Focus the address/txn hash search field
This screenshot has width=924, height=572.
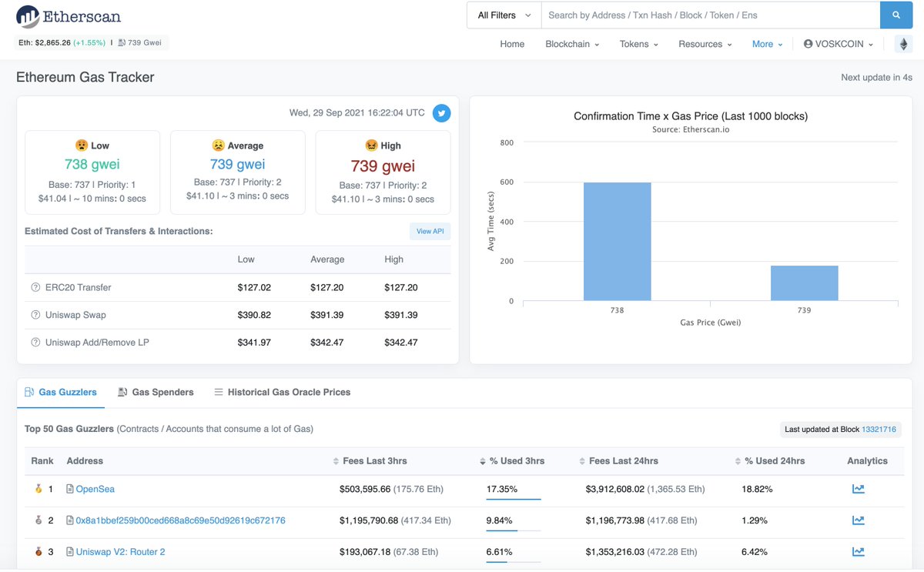coord(711,15)
